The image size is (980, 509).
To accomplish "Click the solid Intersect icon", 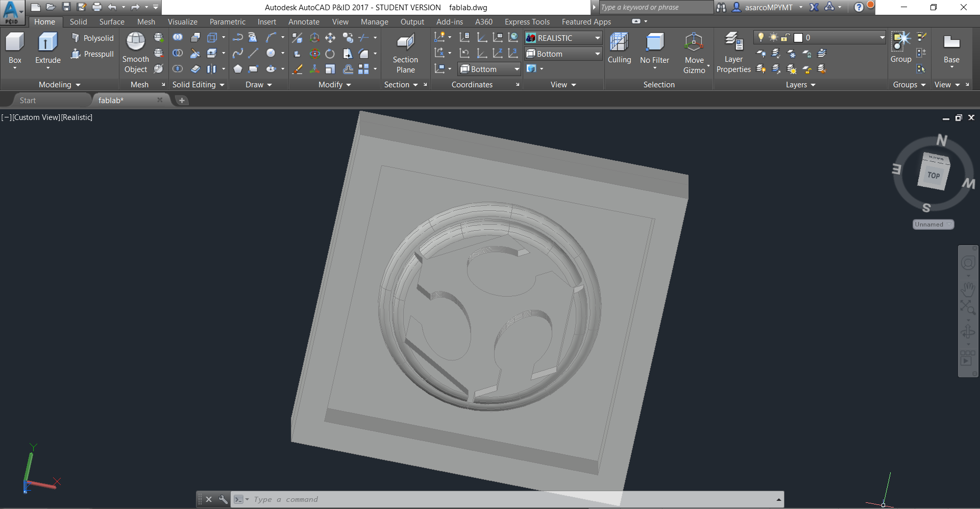I will pos(178,69).
